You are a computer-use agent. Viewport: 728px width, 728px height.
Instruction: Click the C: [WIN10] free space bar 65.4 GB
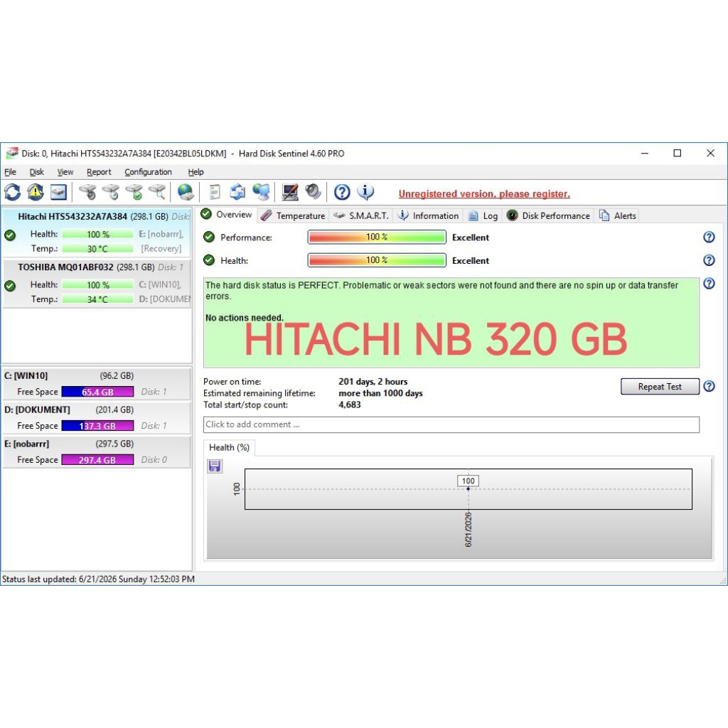coord(97,392)
